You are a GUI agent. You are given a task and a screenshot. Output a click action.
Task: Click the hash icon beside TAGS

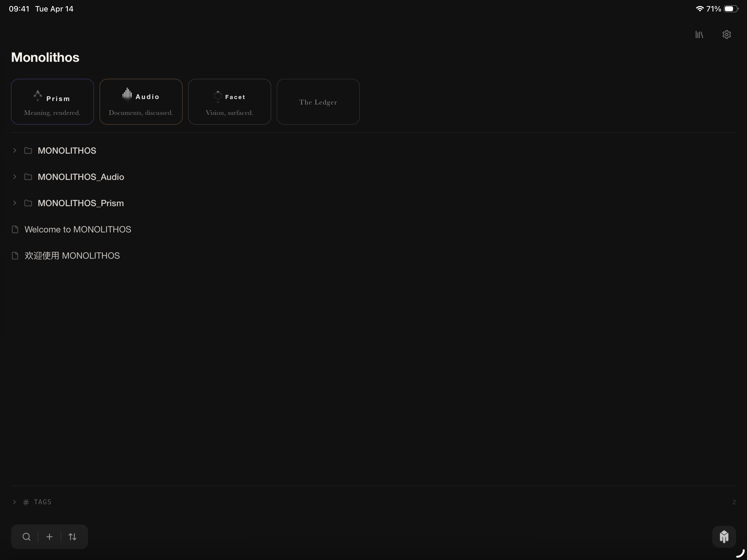tap(26, 502)
